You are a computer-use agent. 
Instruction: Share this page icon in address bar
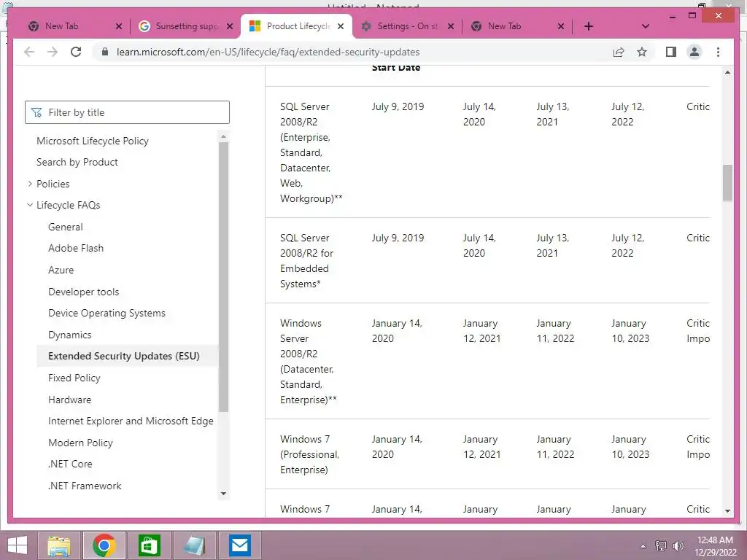[x=619, y=52]
